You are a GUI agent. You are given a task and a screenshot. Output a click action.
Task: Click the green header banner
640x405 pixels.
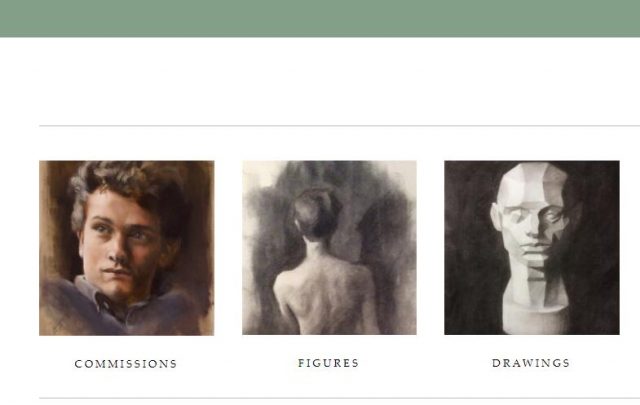tap(320, 18)
